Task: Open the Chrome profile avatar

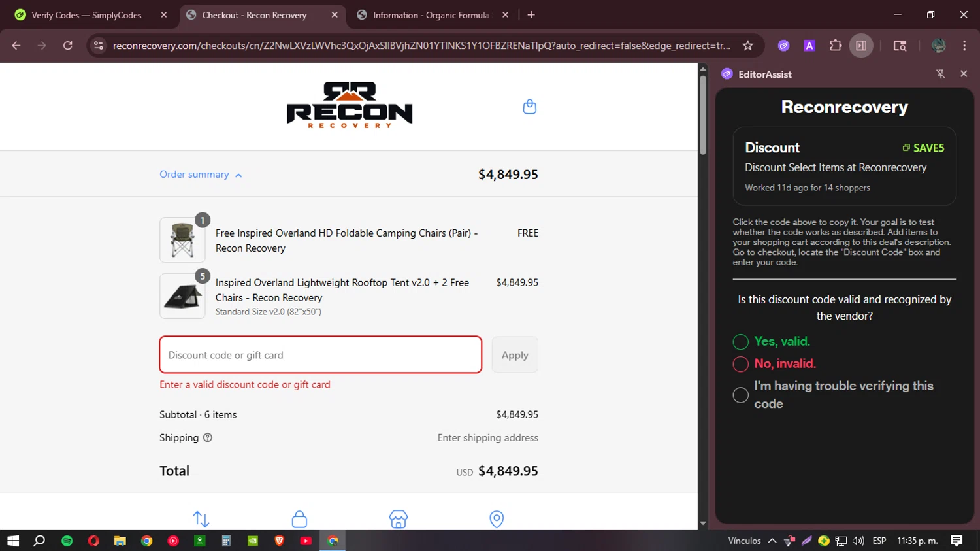Action: point(939,46)
